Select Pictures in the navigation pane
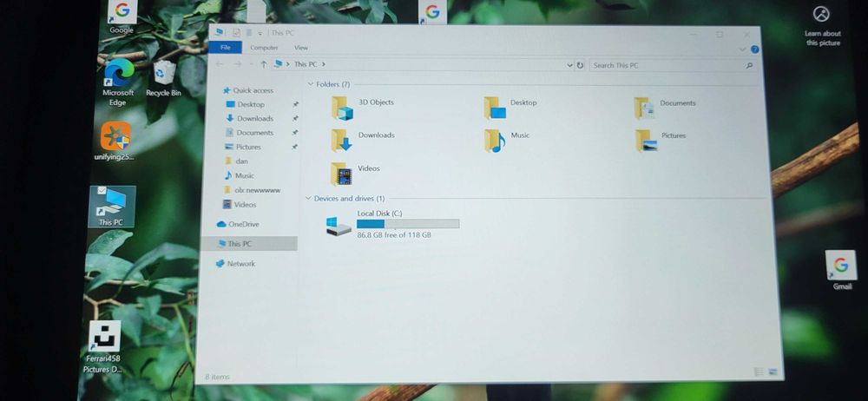This screenshot has width=868, height=401. click(242, 147)
